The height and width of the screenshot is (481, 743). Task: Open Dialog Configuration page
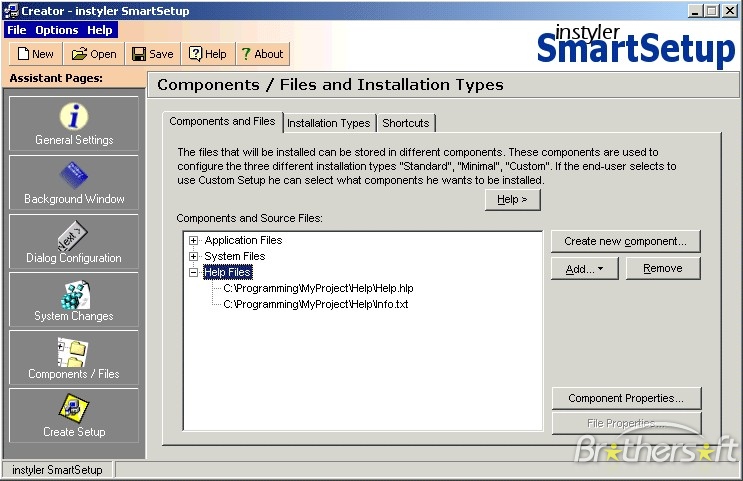click(x=74, y=242)
